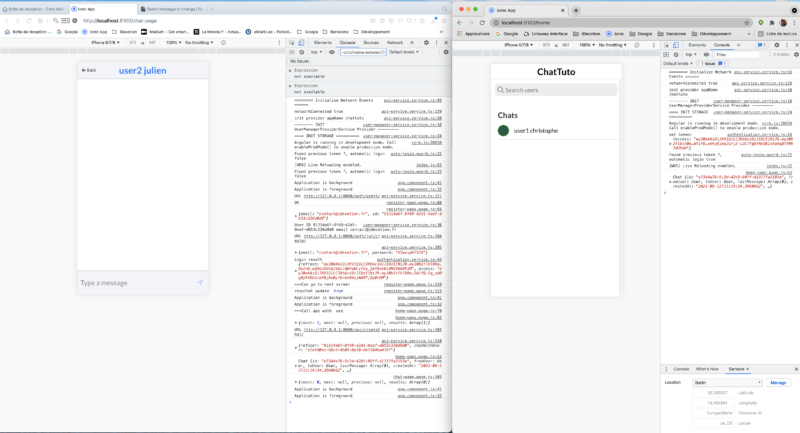The width and height of the screenshot is (800, 433).
Task: Toggle live expression eye icon in left DevTools
Action: coord(332,52)
